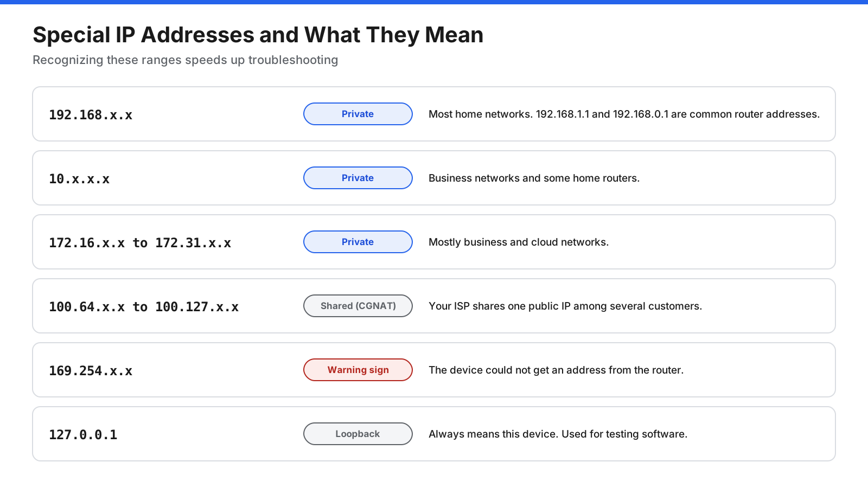Image resolution: width=868 pixels, height=488 pixels.
Task: Click the 'Special IP Addresses' title
Action: pos(258,35)
